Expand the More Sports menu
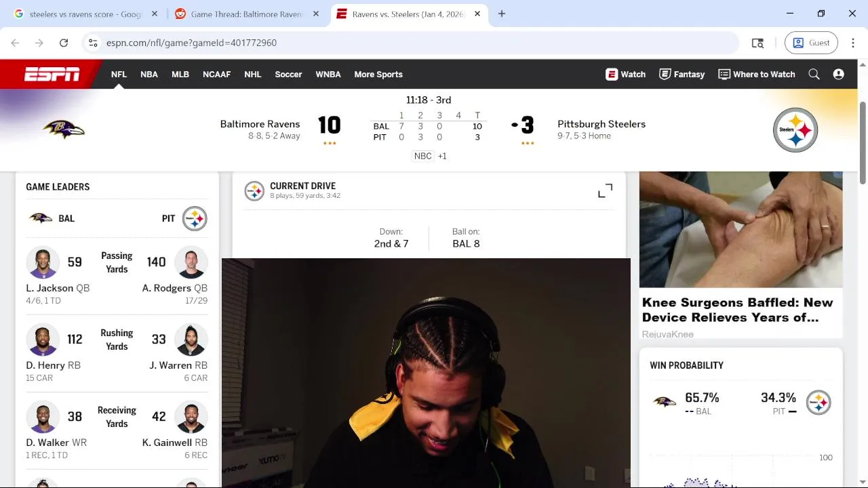 pyautogui.click(x=378, y=75)
